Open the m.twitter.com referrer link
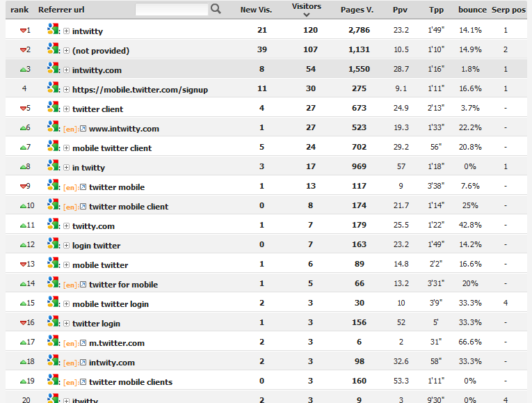 tap(117, 343)
